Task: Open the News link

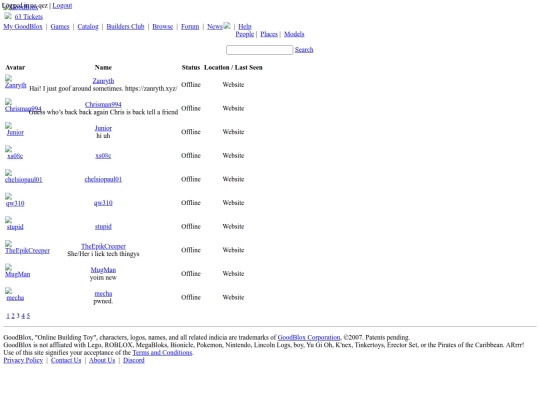Action: (215, 27)
